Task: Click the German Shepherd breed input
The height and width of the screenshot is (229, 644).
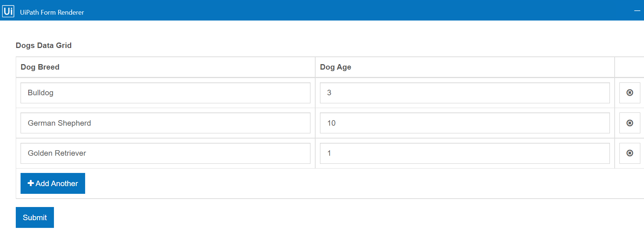Action: pyautogui.click(x=165, y=123)
